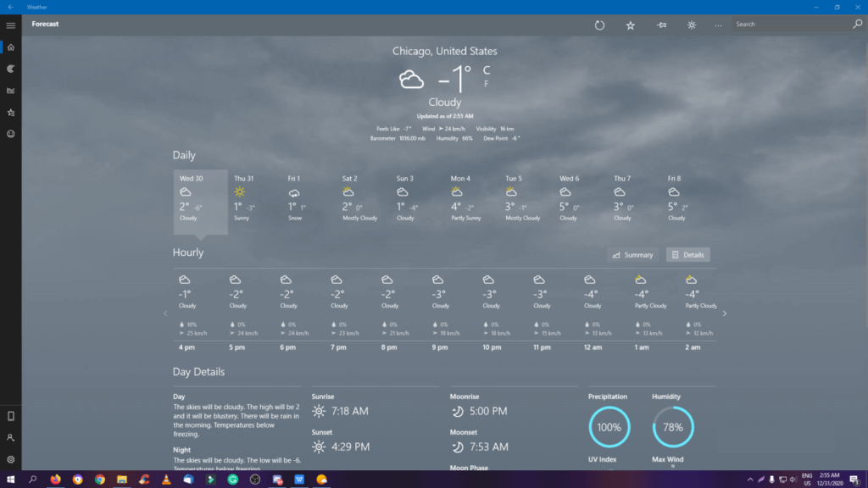The width and height of the screenshot is (868, 488).
Task: Switch temperature units to Celsius
Action: pyautogui.click(x=487, y=70)
